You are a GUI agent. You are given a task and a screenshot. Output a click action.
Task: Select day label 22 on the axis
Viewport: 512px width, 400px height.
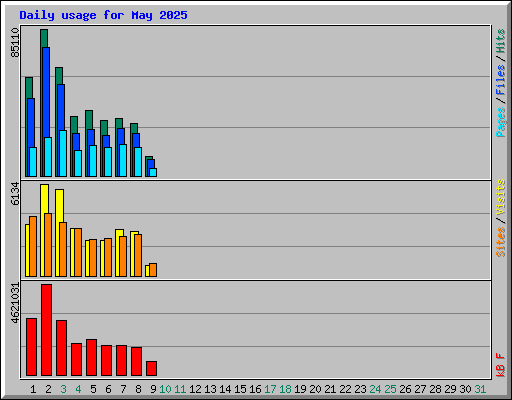pos(345,389)
